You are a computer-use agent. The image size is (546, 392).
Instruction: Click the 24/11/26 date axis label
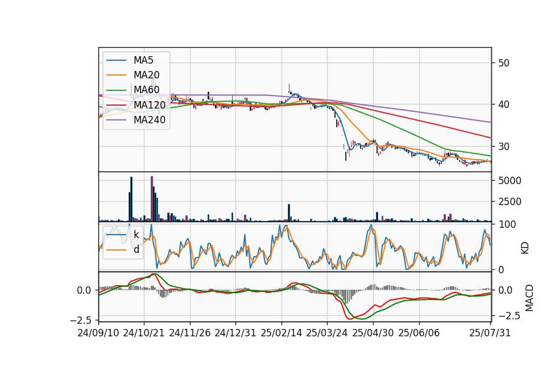[190, 333]
